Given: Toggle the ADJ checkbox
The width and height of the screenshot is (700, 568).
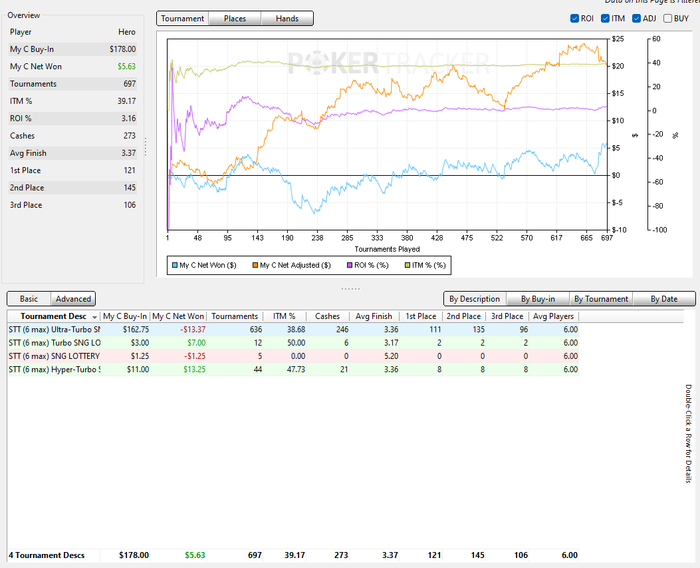Looking at the screenshot, I should coord(637,18).
